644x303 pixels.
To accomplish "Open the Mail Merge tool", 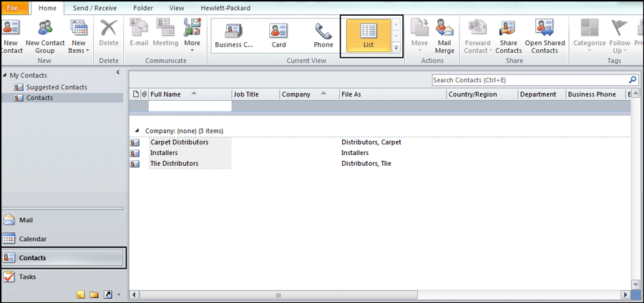I will point(444,34).
